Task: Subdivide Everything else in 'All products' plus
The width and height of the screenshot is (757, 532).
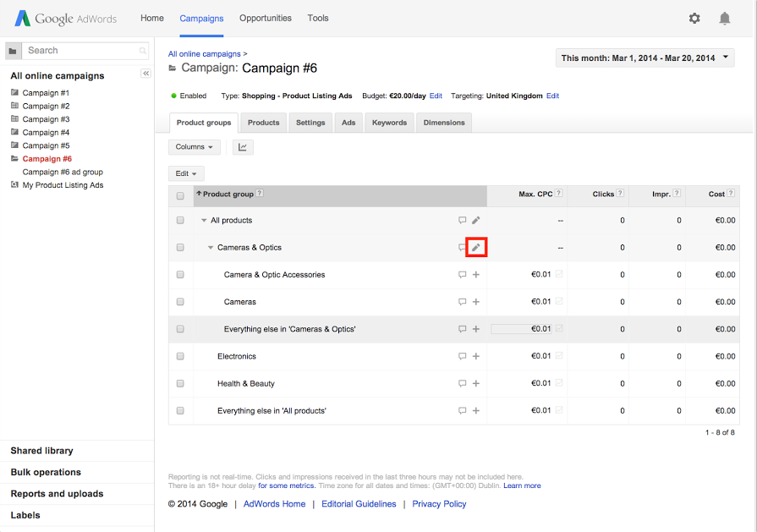Action: click(476, 410)
